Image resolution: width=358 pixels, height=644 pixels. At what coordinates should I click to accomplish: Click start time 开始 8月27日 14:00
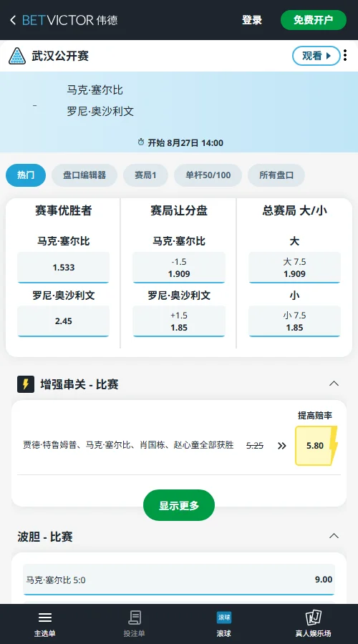coord(185,143)
